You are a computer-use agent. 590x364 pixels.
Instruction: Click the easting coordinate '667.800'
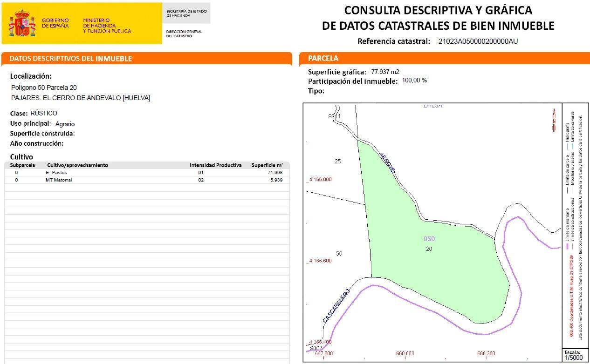(324, 353)
